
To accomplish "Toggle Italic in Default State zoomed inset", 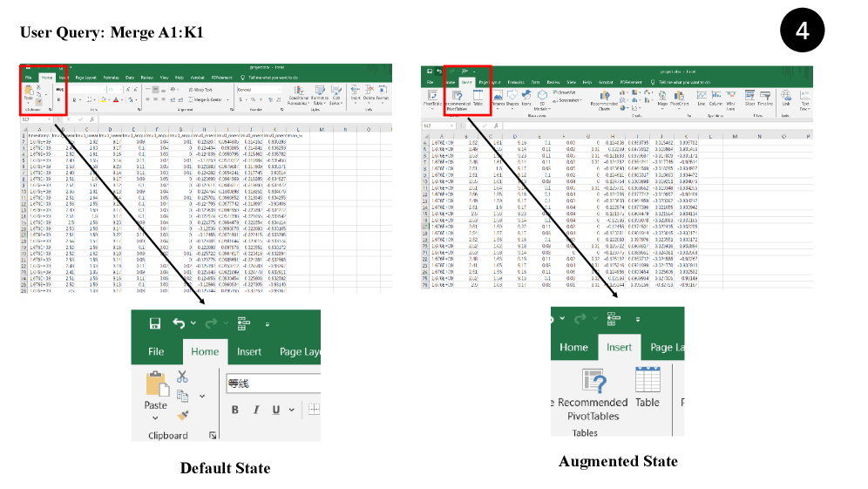I will click(x=255, y=410).
